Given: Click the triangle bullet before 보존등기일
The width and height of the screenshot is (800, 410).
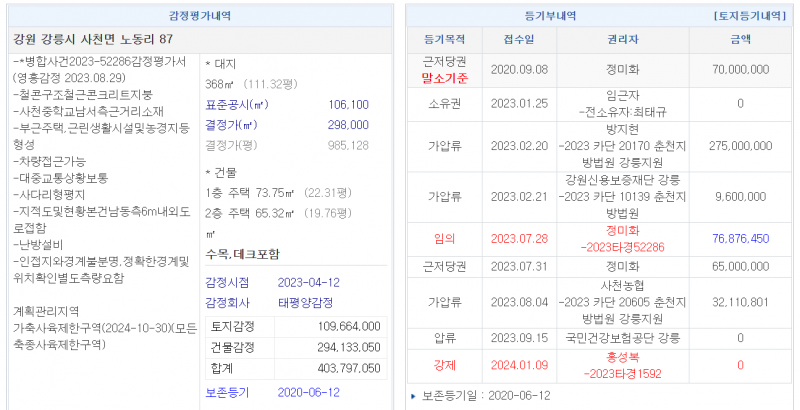Looking at the screenshot, I should (x=413, y=397).
